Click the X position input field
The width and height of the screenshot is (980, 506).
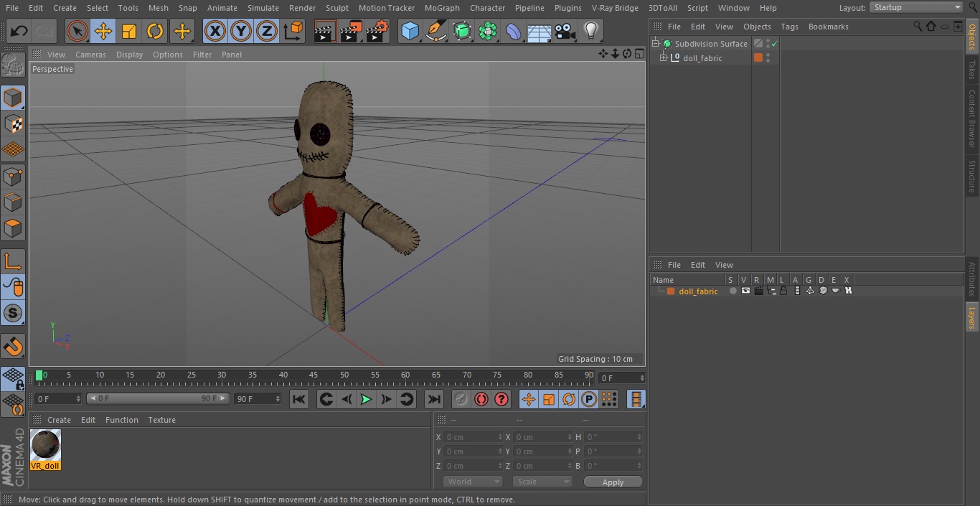pyautogui.click(x=473, y=437)
